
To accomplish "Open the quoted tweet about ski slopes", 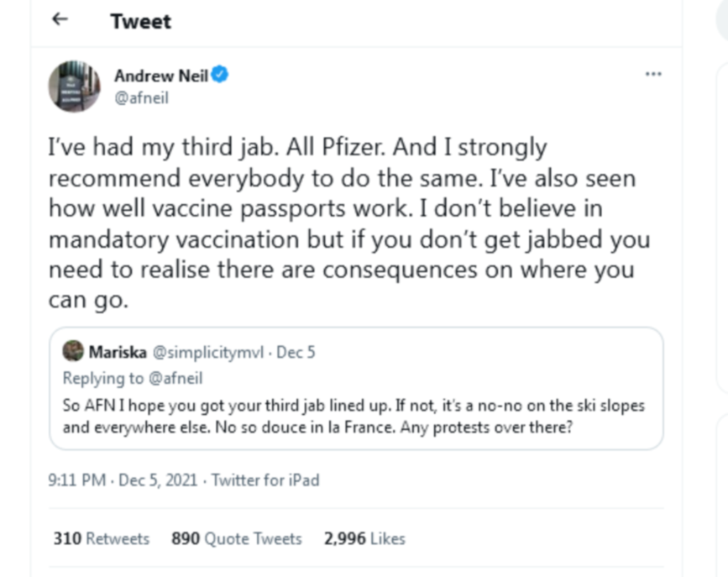I will [354, 414].
